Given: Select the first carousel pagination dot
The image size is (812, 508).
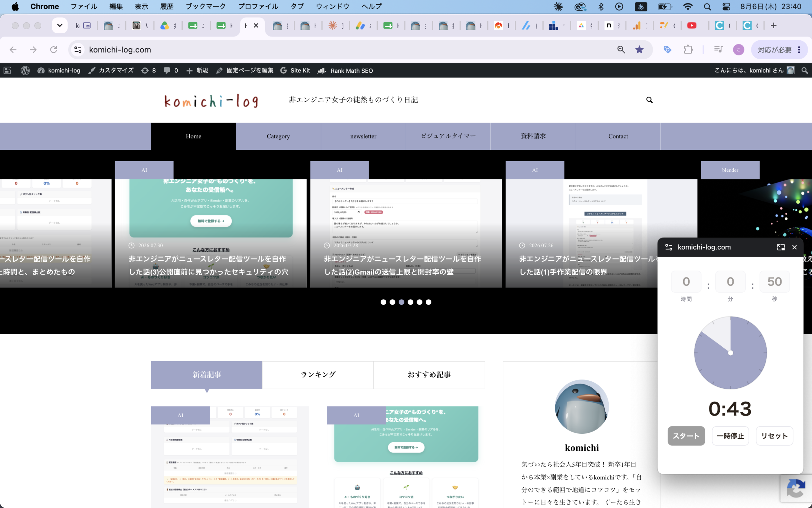Looking at the screenshot, I should (383, 302).
